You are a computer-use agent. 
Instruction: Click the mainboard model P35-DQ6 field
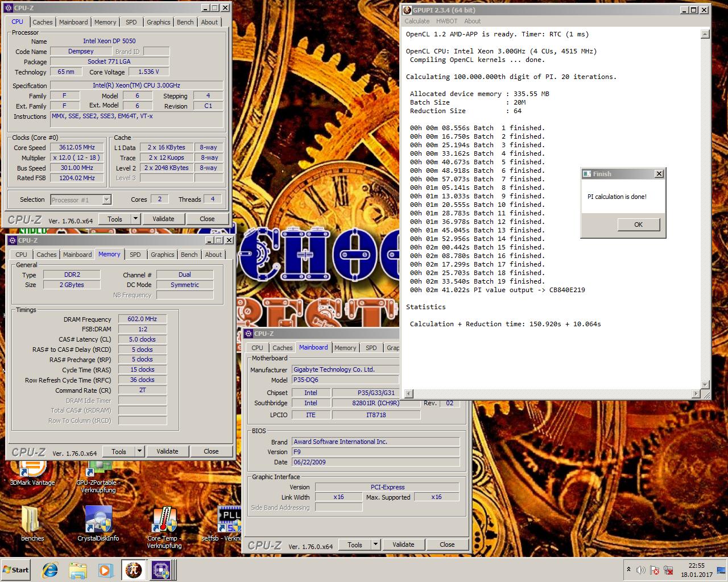(345, 380)
